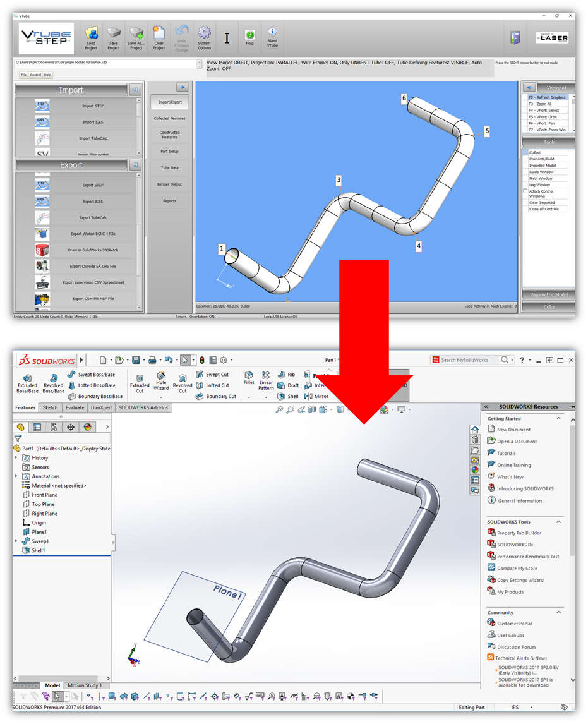Switch to the Sketch ribbon tab

50,407
